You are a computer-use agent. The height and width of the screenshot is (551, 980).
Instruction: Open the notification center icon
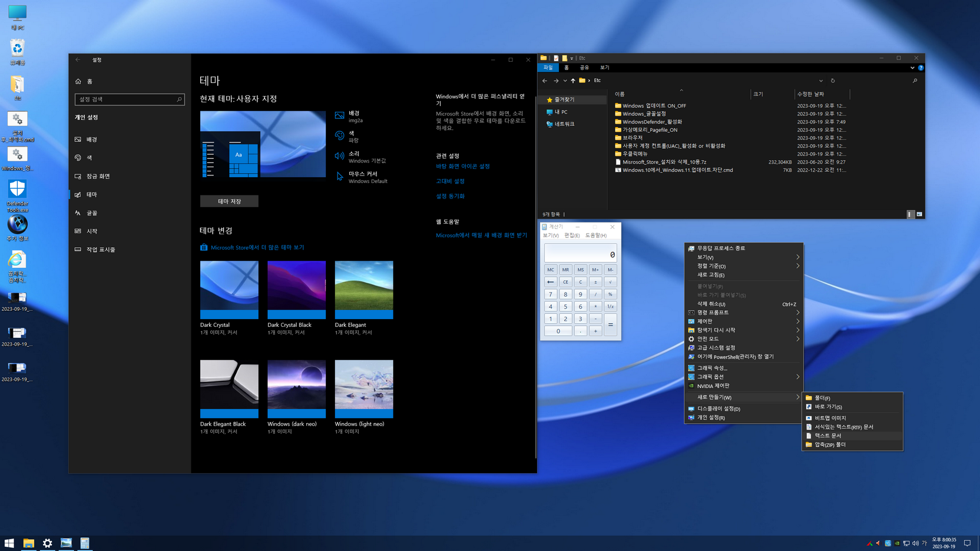(967, 543)
